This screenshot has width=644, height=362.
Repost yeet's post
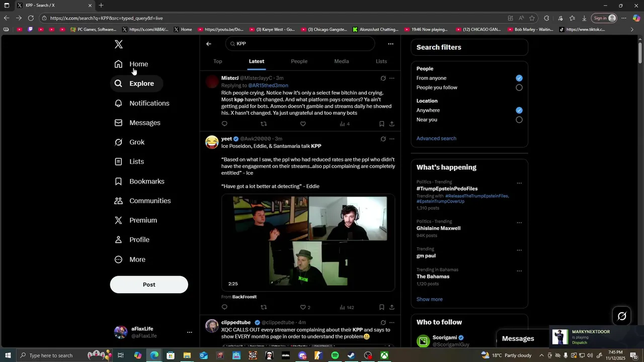click(264, 307)
